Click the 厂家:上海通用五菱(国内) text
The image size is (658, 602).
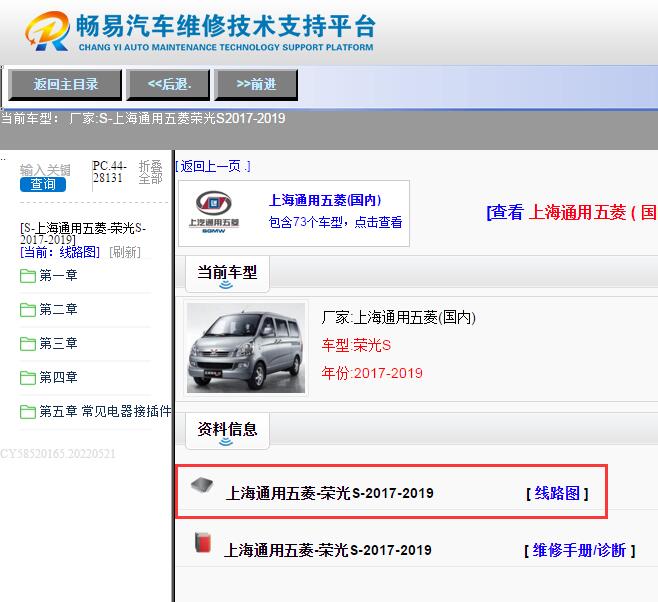pyautogui.click(x=399, y=318)
